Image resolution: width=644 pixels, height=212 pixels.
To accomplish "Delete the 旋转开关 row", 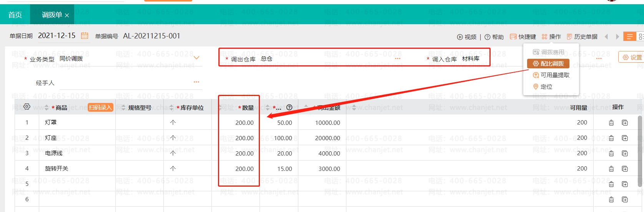I will tap(611, 169).
